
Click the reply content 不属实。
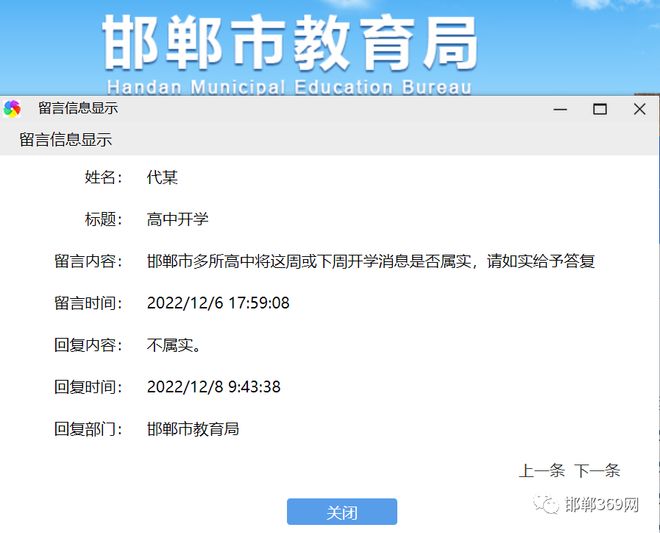174,345
